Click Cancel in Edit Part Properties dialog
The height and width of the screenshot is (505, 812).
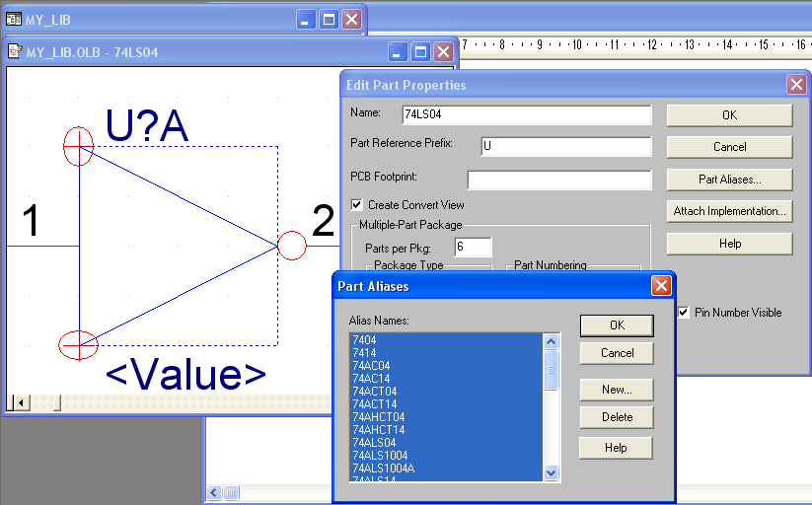tap(729, 147)
